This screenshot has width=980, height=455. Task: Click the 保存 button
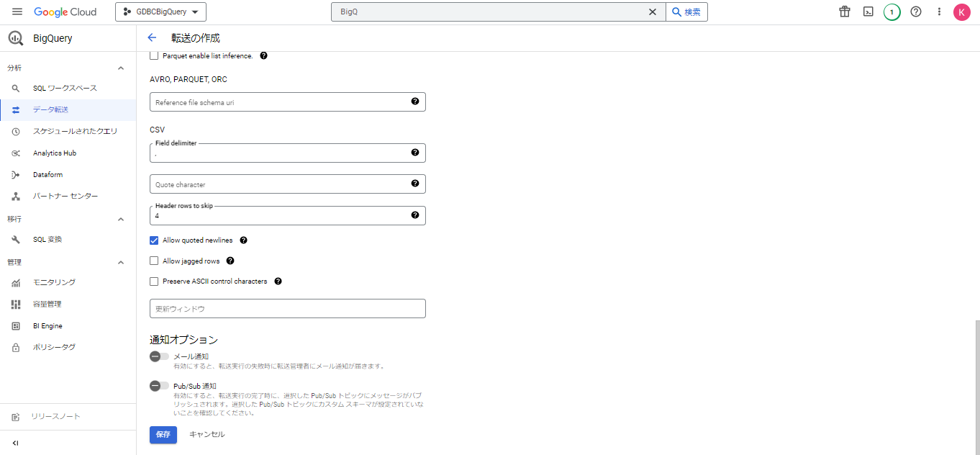click(x=163, y=435)
